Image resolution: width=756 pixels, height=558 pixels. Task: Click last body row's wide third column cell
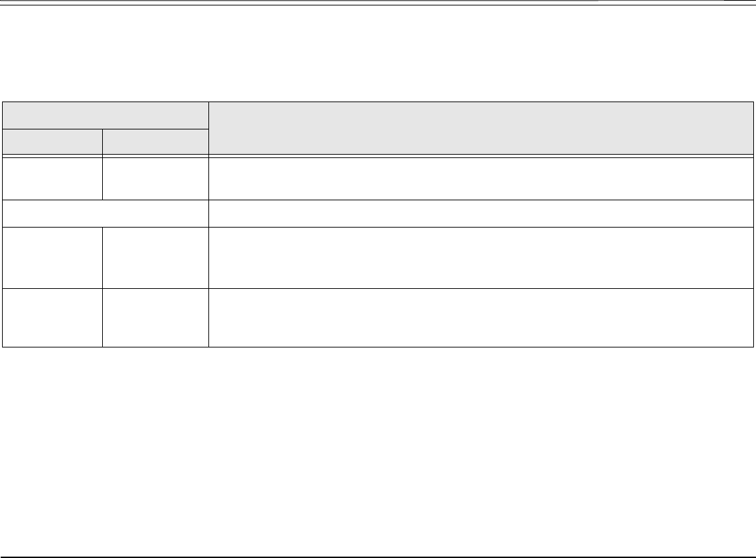[481, 317]
